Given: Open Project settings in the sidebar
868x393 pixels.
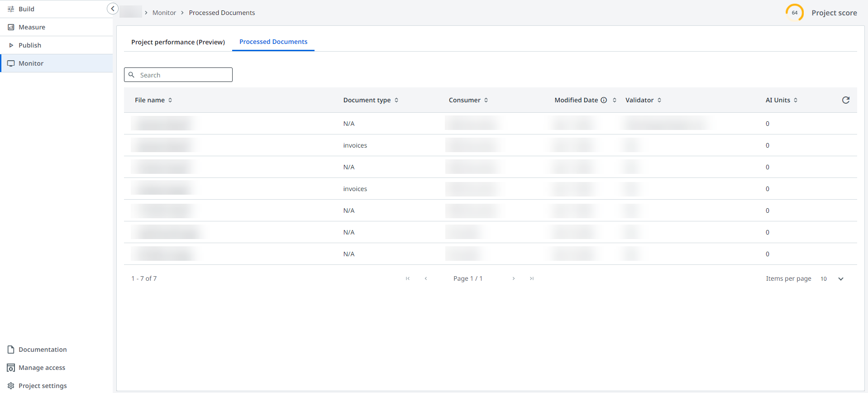Looking at the screenshot, I should point(43,386).
